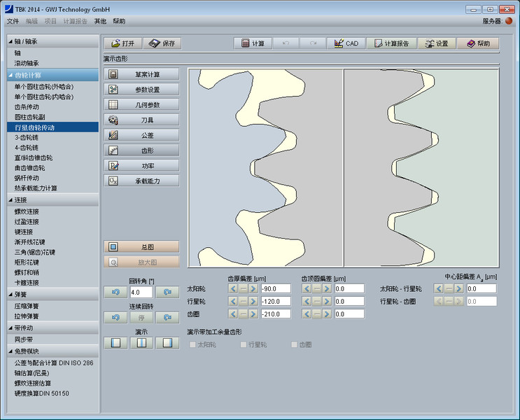Click the 打开 (Open) toolbar button

(122, 43)
